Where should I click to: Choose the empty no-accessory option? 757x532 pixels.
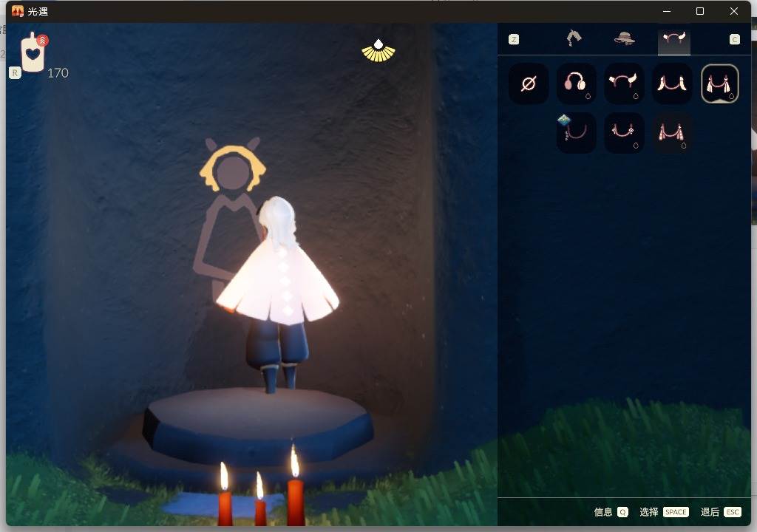(x=529, y=83)
